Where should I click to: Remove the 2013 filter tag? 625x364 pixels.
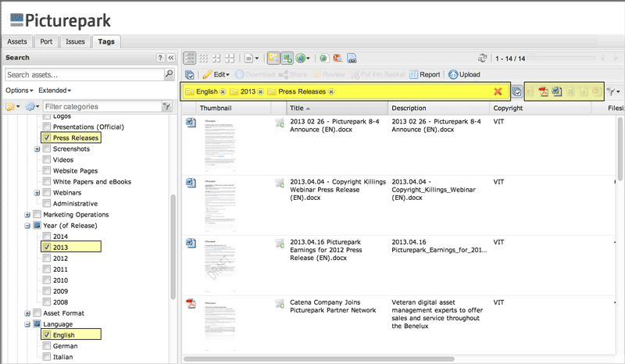pos(260,91)
